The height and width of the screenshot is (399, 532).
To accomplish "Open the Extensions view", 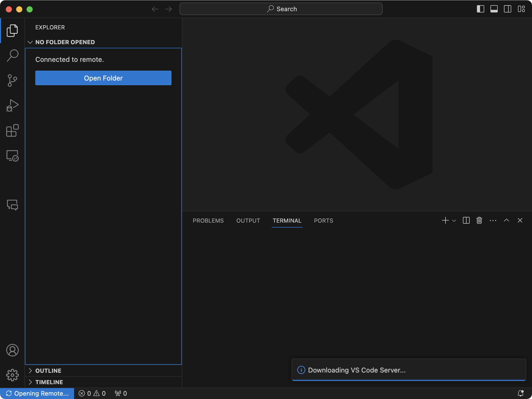I will (x=12, y=130).
